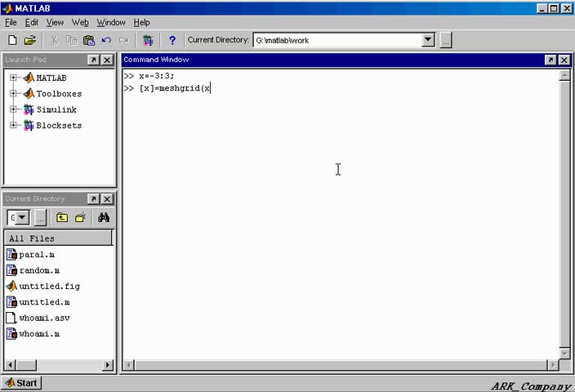
Task: Click left arrow of file list scrollbar
Action: click(11, 365)
